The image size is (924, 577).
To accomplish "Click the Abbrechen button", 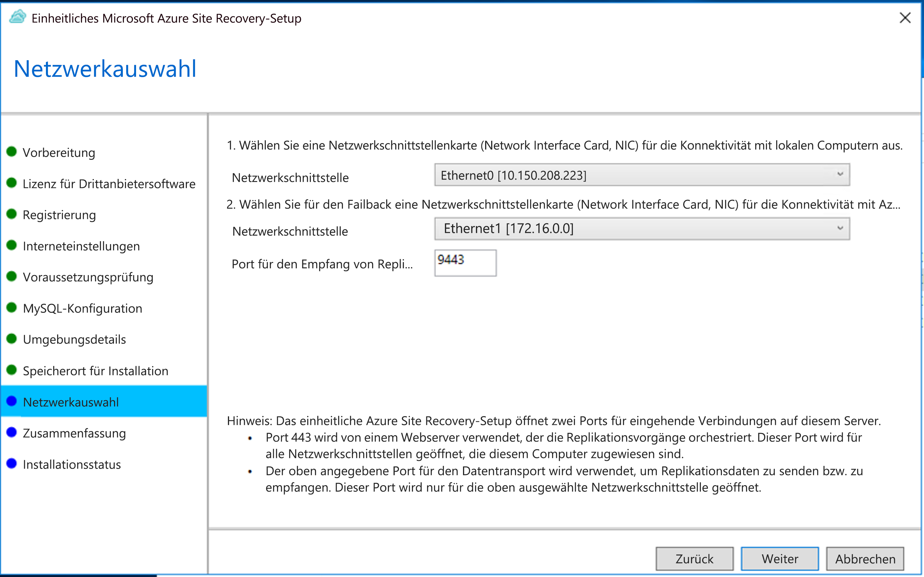I will click(x=865, y=559).
